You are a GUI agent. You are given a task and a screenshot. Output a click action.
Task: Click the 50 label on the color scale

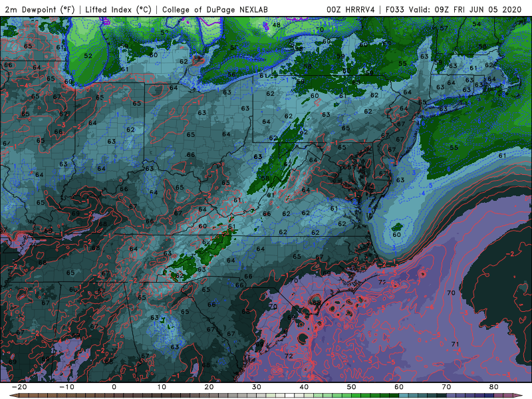click(x=352, y=387)
